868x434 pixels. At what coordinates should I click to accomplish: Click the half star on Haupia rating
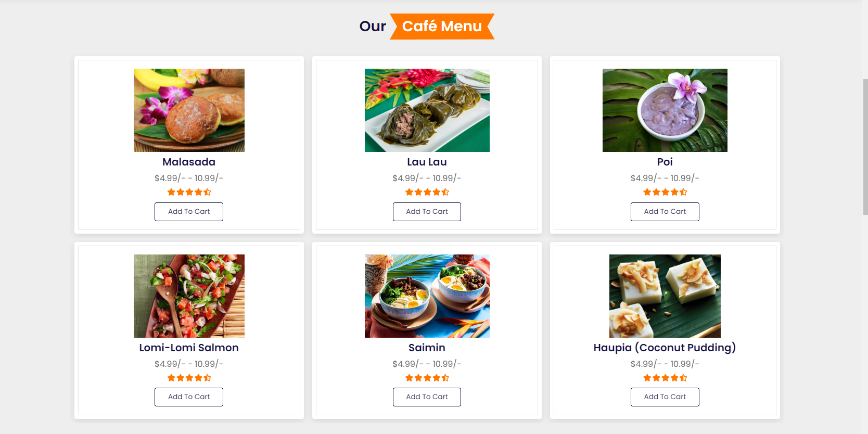click(x=683, y=378)
